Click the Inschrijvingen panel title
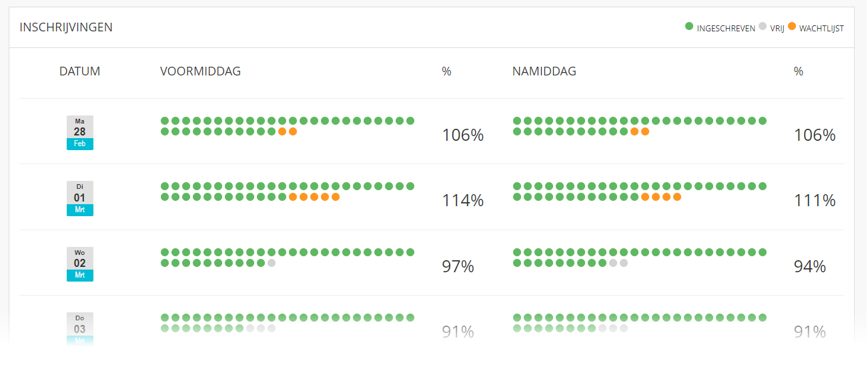This screenshot has width=868, height=369. pos(66,27)
